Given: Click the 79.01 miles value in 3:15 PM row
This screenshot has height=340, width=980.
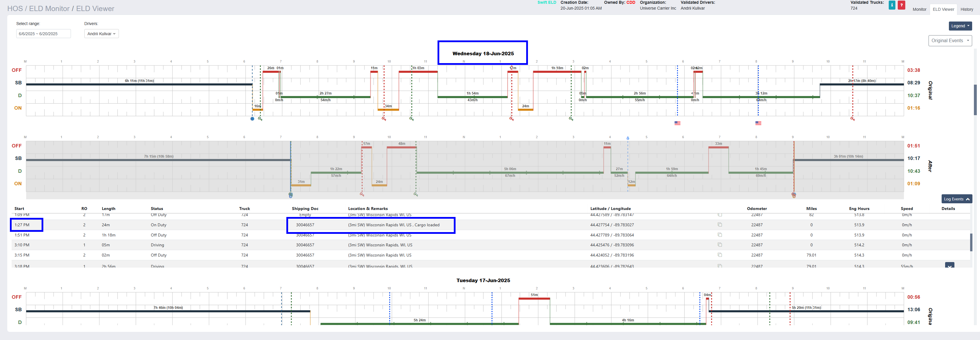Looking at the screenshot, I should coord(811,255).
